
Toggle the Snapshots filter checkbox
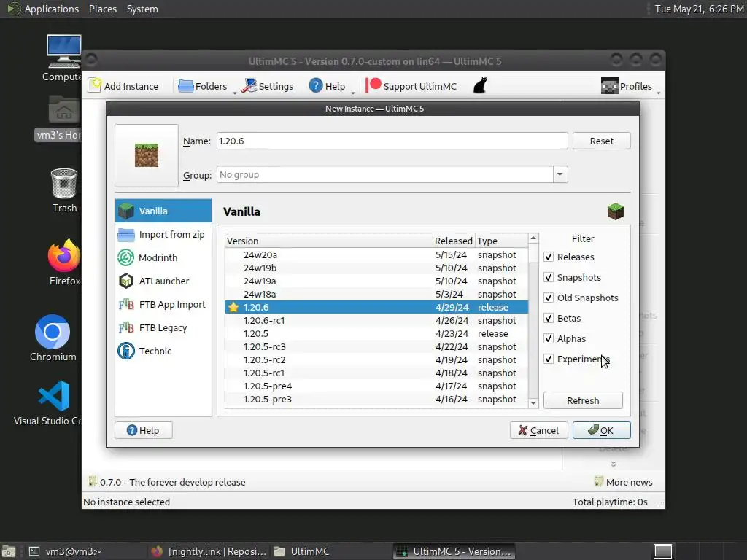(549, 277)
